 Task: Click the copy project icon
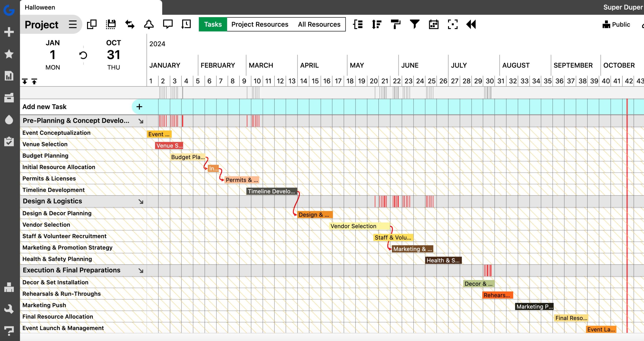(x=92, y=24)
